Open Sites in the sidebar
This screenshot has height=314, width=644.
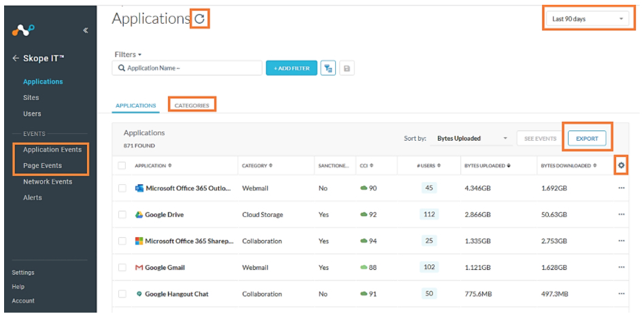pos(31,98)
